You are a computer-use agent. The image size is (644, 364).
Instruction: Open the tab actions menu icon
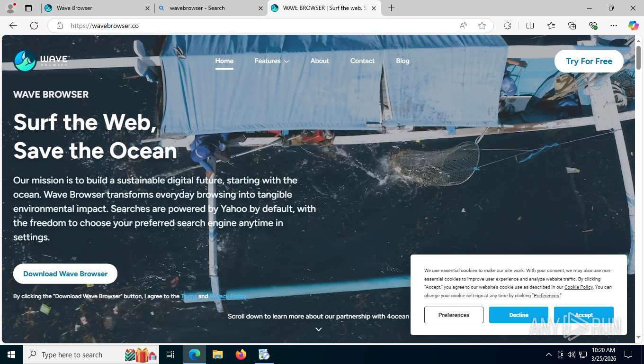28,8
